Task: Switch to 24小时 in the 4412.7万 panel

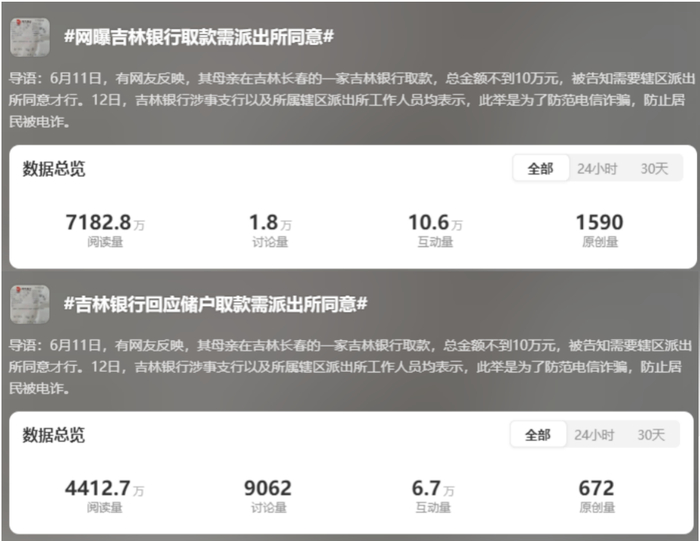Action: pyautogui.click(x=594, y=435)
